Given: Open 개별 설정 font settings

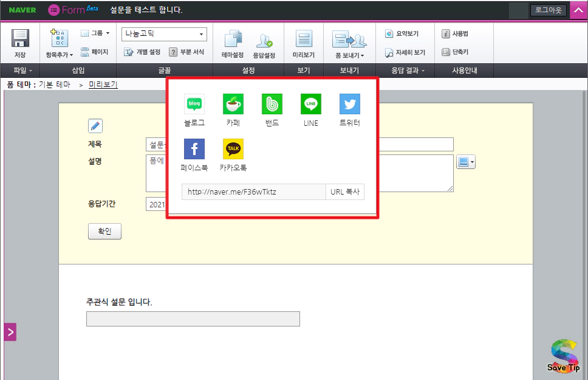Looking at the screenshot, I should 143,52.
